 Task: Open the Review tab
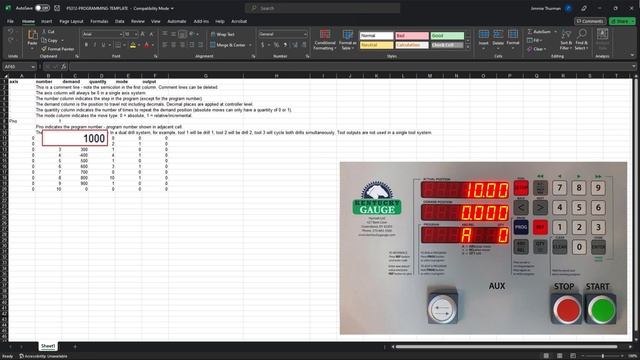138,21
